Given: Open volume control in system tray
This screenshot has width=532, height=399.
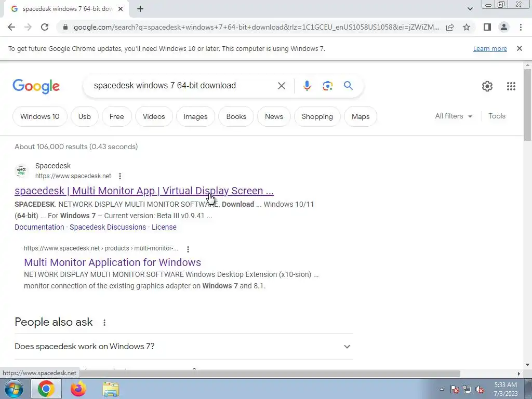Looking at the screenshot, I should pos(480,389).
